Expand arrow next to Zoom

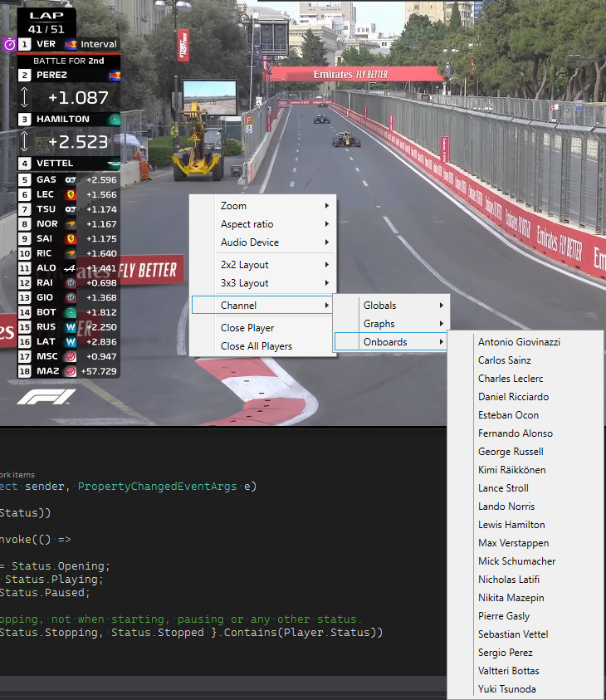pos(327,206)
